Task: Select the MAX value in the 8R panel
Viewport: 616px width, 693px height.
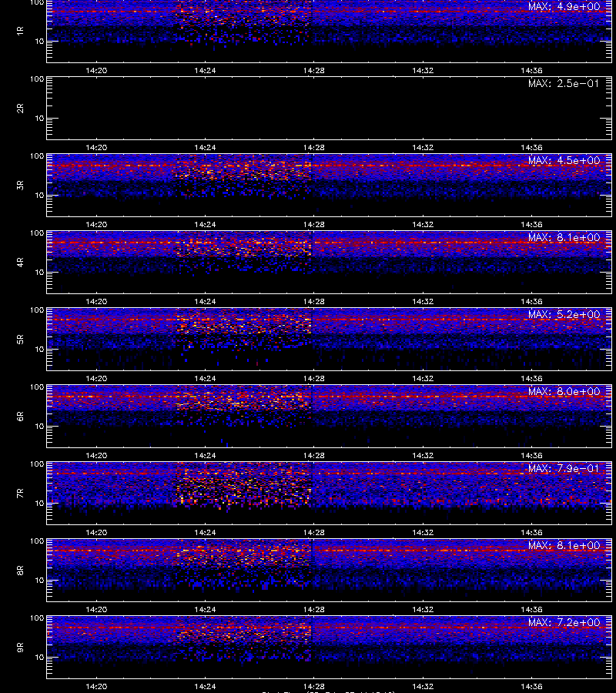Action: click(564, 545)
